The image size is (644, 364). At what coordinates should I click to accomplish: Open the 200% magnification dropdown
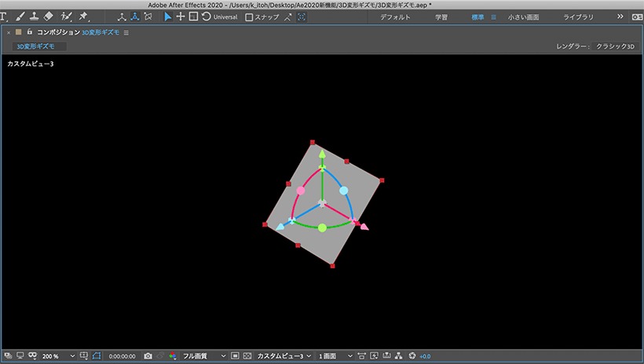[x=58, y=356]
